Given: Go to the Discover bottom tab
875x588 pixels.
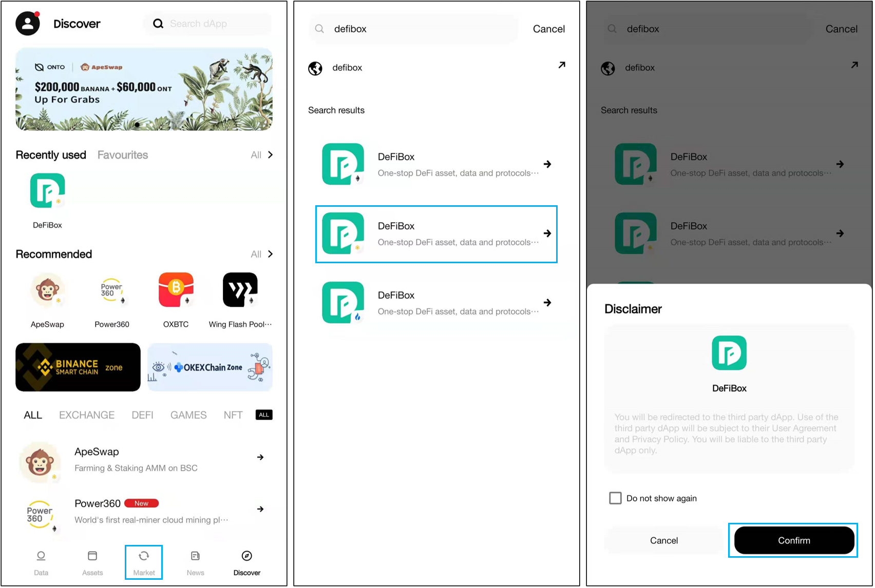Looking at the screenshot, I should (x=247, y=563).
